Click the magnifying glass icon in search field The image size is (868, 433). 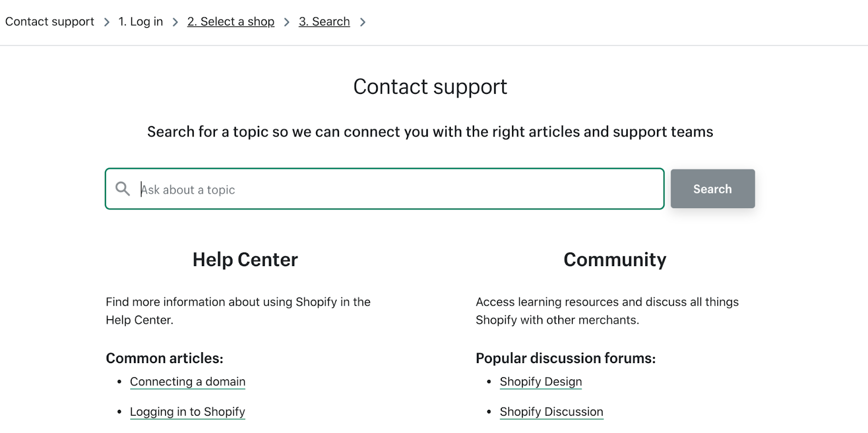(123, 189)
